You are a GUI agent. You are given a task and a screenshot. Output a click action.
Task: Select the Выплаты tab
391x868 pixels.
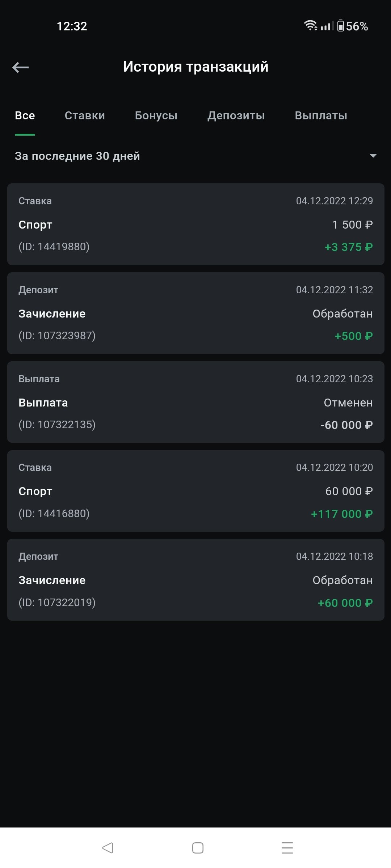[x=321, y=116]
